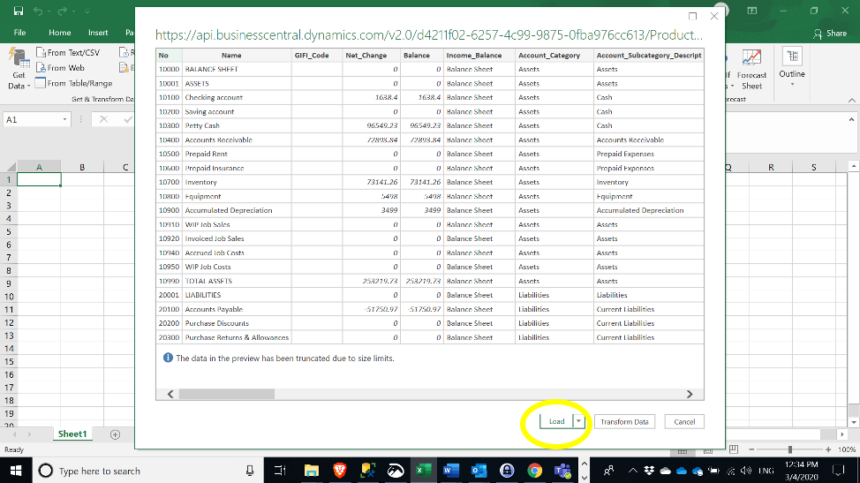This screenshot has height=483, width=860.
Task: Maximize the preview dialog
Action: pos(693,16)
